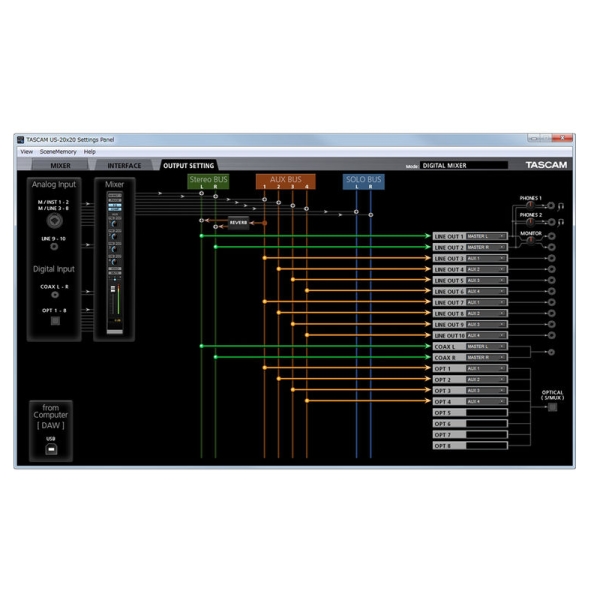The image size is (600, 600).
Task: Expand the OPT 4 source dropdown
Action: (486, 401)
